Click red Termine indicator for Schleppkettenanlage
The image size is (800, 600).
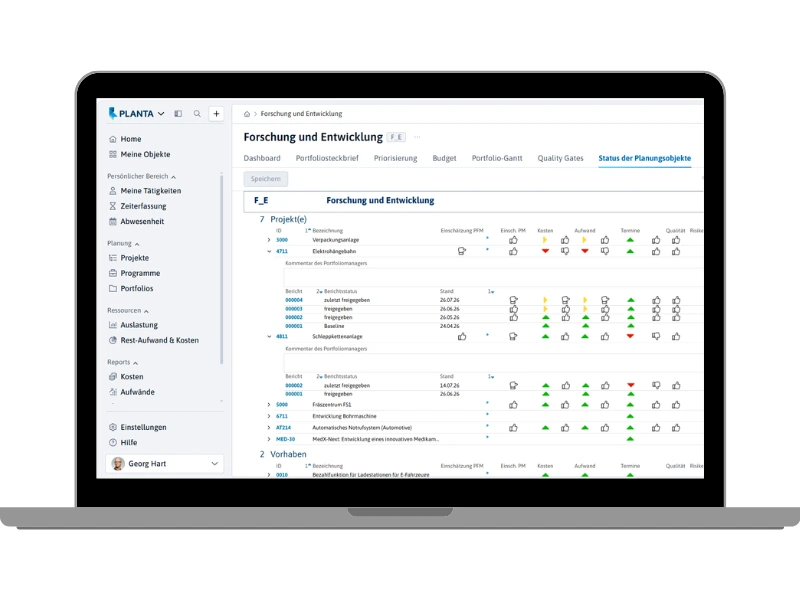(630, 336)
